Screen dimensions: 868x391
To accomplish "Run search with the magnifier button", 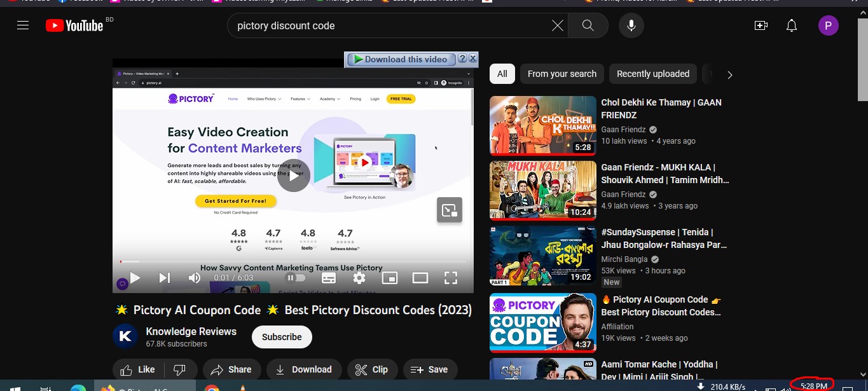I will point(588,25).
